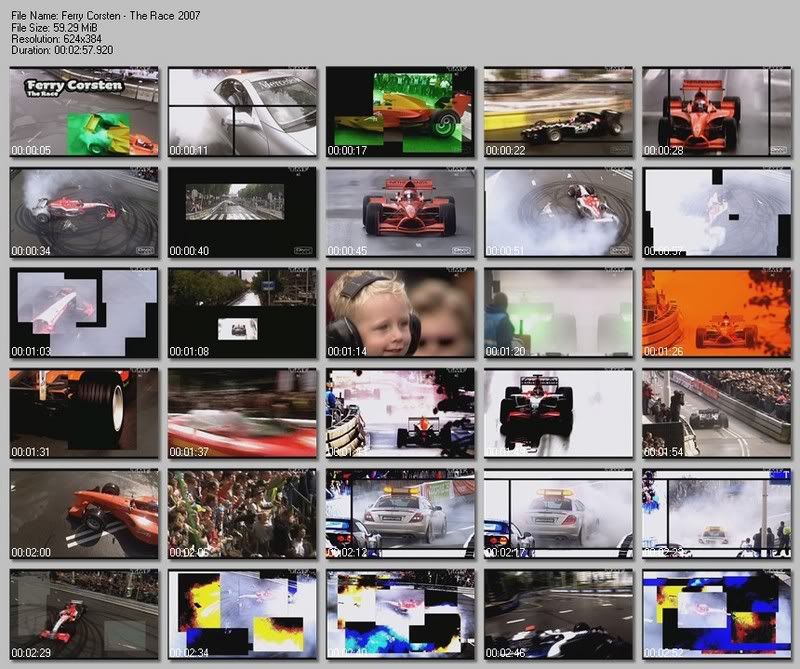
Task: Select the hazy green-light frame at 00:01:20
Action: click(x=559, y=312)
